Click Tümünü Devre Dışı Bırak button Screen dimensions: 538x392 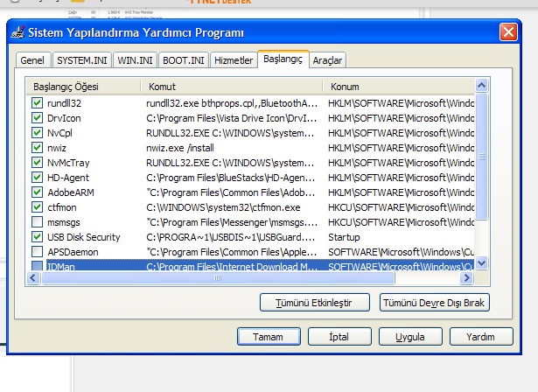coord(435,303)
